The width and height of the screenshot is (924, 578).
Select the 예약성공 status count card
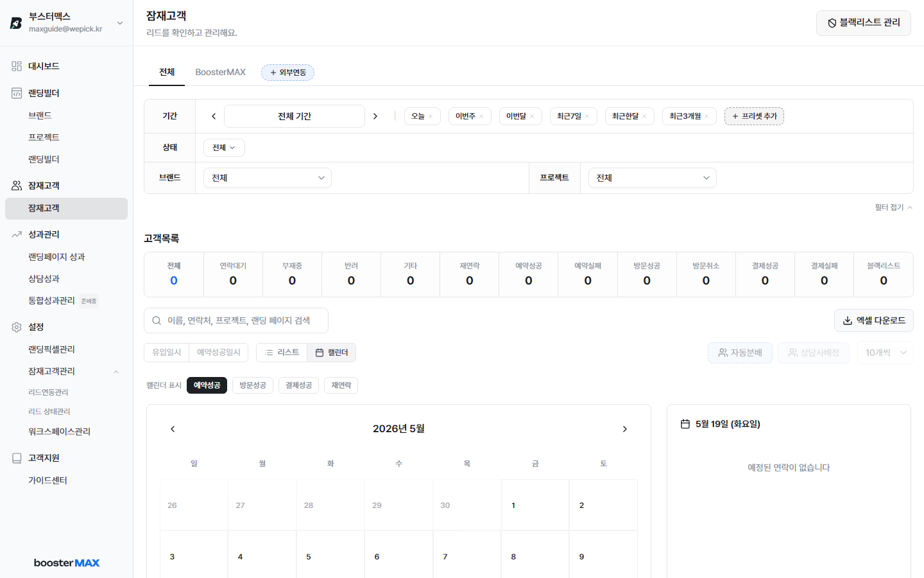(x=529, y=274)
